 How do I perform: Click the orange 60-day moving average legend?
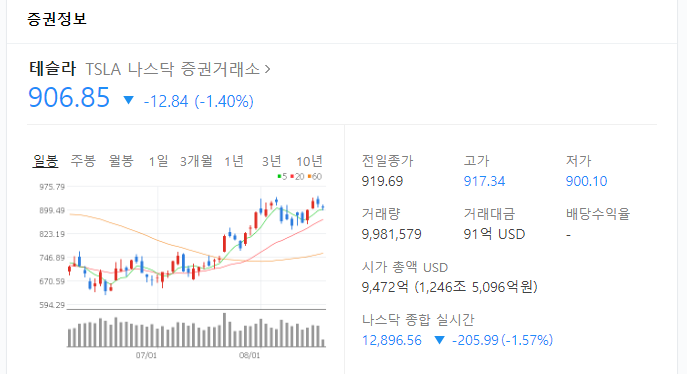click(x=315, y=176)
